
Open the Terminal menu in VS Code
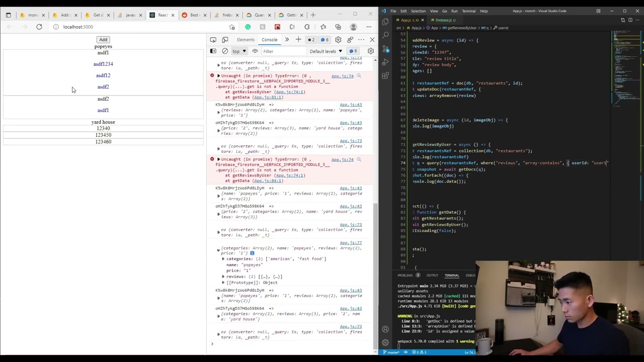coord(468,11)
